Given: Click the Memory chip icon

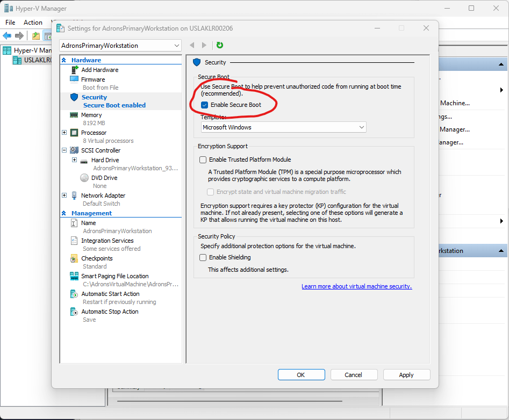Looking at the screenshot, I should (74, 115).
